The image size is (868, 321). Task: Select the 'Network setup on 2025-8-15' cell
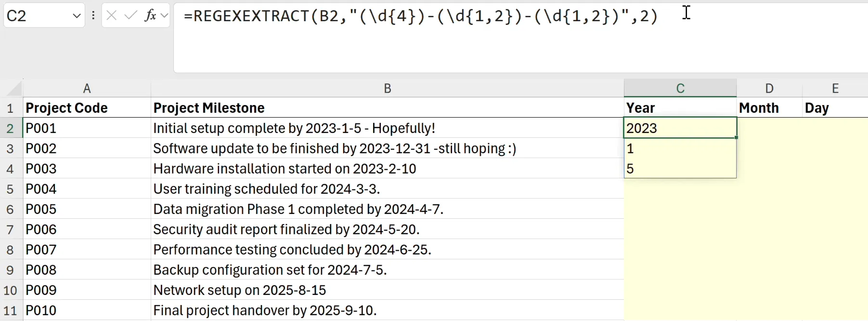point(387,290)
